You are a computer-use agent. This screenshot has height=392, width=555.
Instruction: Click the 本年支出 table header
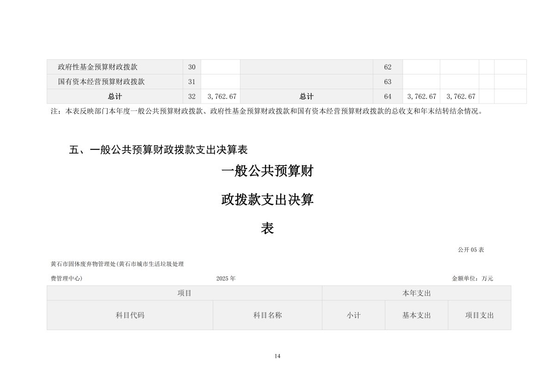[x=417, y=293]
